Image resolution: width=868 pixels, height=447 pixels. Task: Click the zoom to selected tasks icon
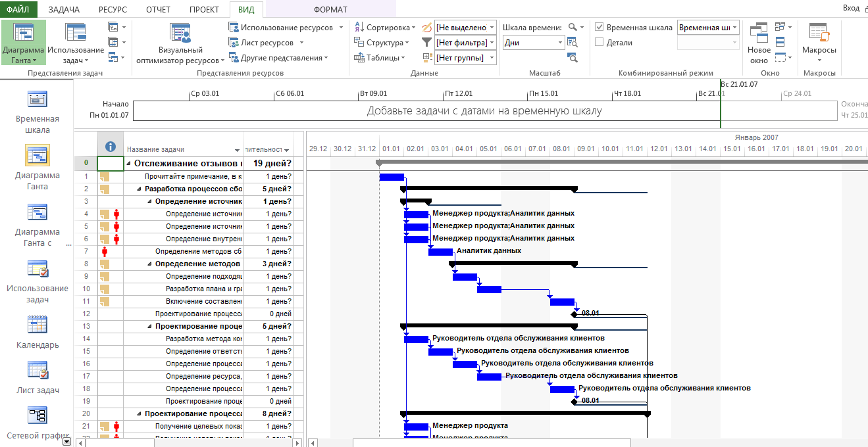[572, 58]
